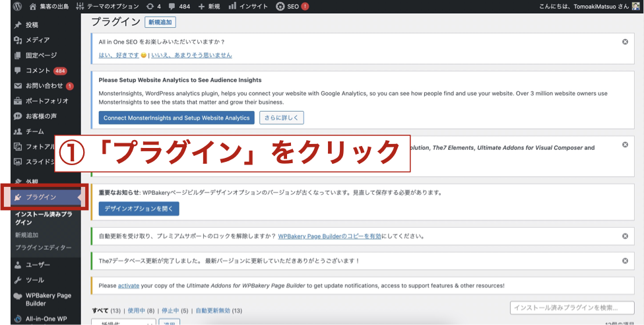Open the photo album sidebar item
644x325 pixels.
click(33, 147)
